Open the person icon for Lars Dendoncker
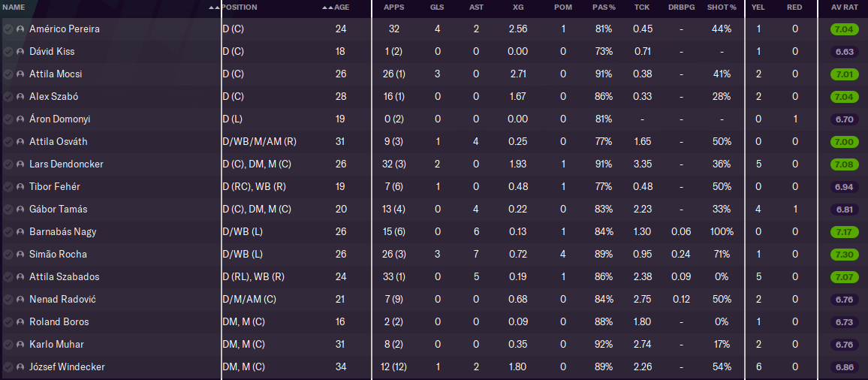 20,164
